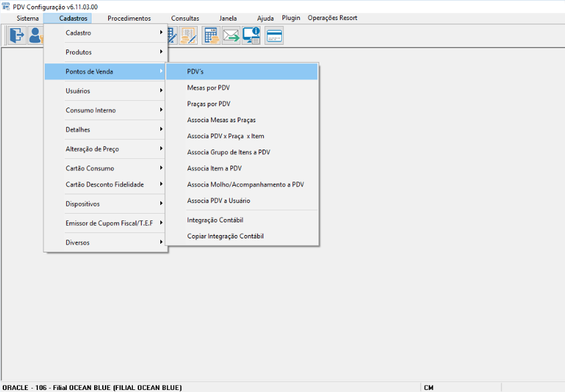Select Associa Mesas as Praças
565x392 pixels.
point(242,120)
